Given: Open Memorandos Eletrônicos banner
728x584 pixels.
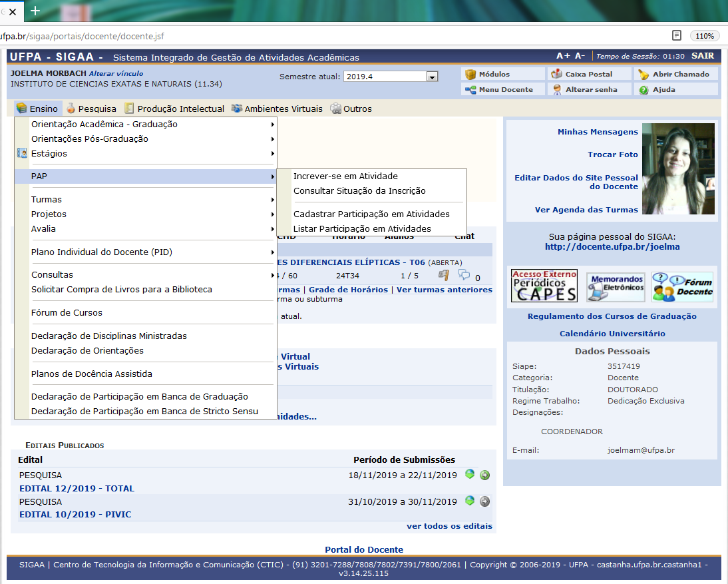Looking at the screenshot, I should 616,287.
